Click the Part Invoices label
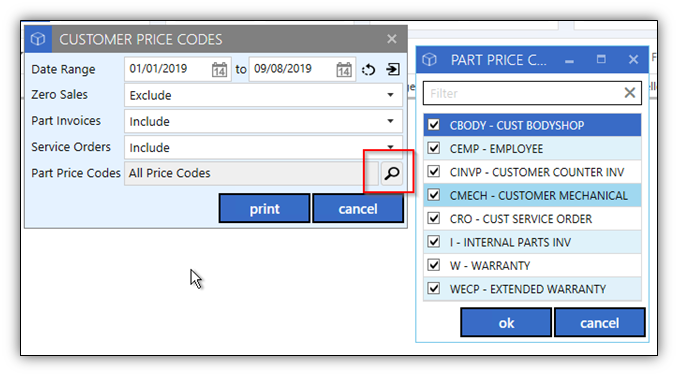 click(66, 121)
